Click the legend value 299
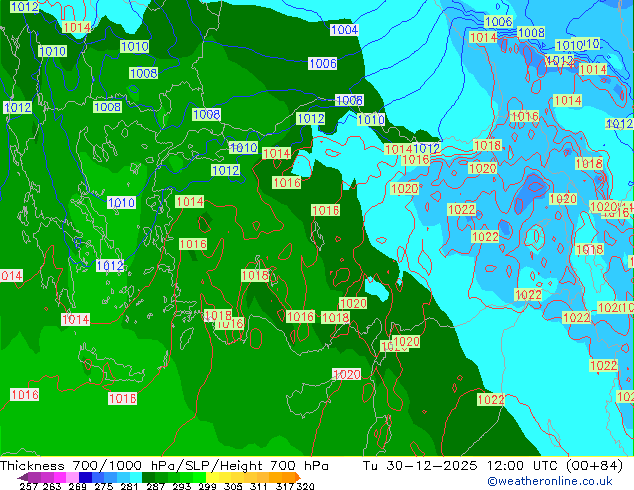Screen dimensions: 634x490 pos(207,486)
